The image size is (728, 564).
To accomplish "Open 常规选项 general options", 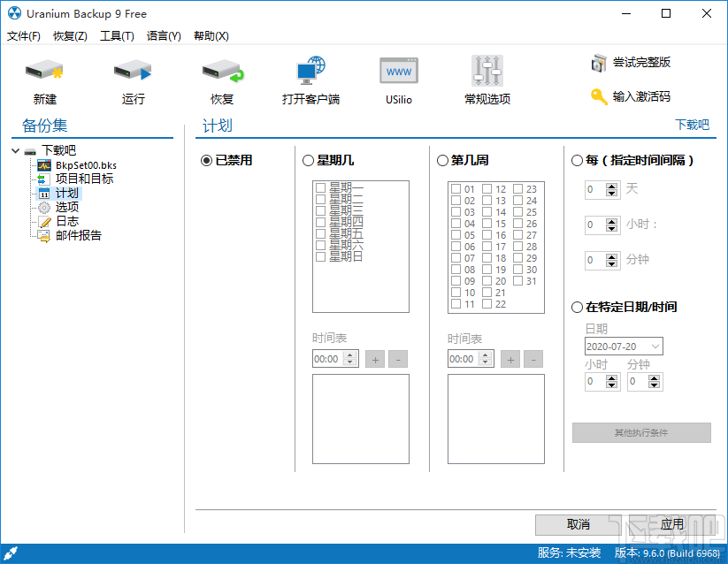I will 487,78.
